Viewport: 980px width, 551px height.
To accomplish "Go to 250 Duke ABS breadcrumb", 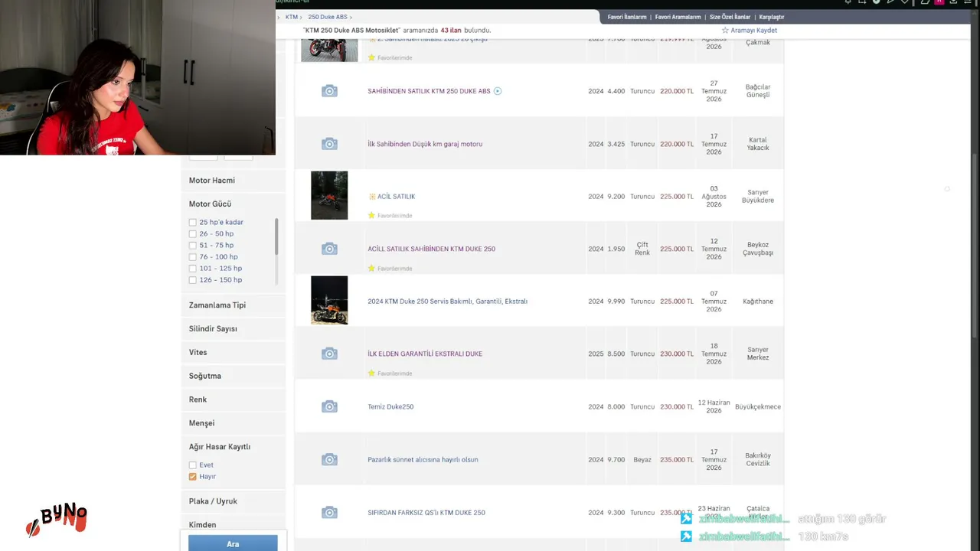I will pyautogui.click(x=328, y=17).
